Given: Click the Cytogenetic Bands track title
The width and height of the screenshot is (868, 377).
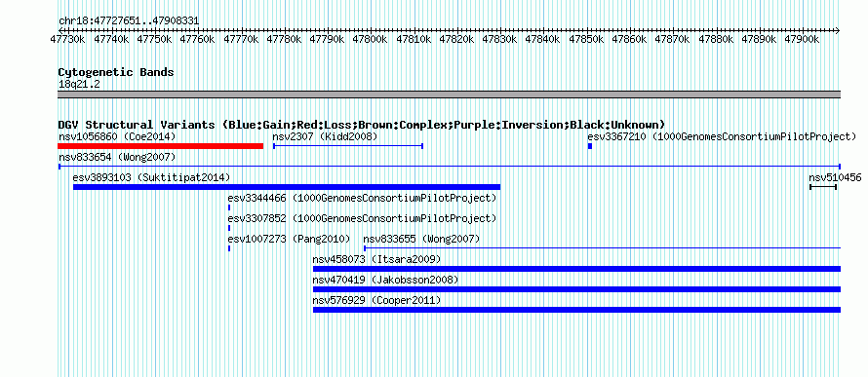Looking at the screenshot, I should tap(116, 72).
